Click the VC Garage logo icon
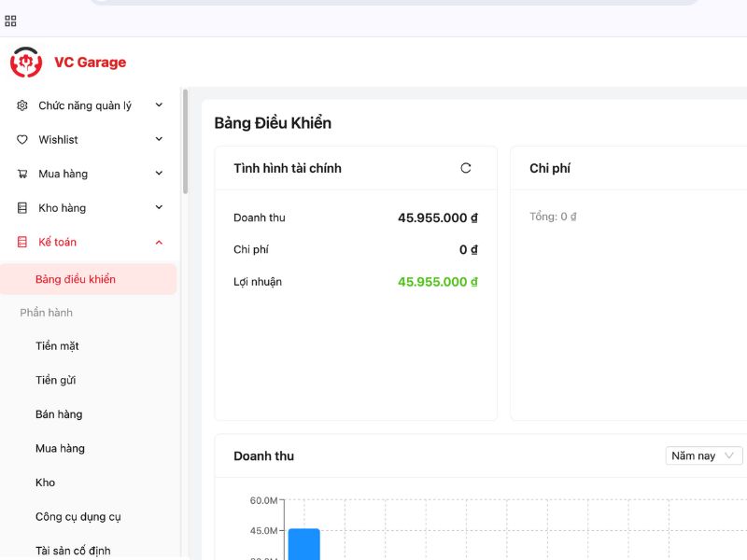Screen dimensions: 747x560 tap(26, 63)
